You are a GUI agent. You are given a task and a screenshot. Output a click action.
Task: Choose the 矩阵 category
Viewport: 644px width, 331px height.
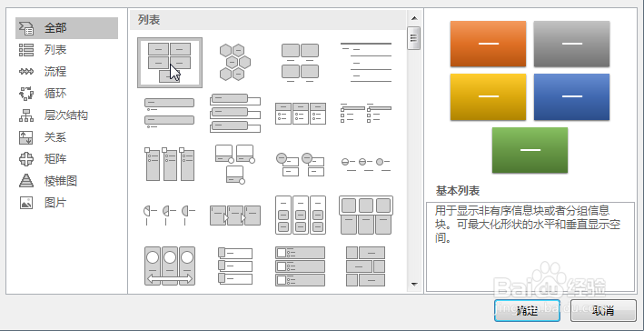point(55,159)
